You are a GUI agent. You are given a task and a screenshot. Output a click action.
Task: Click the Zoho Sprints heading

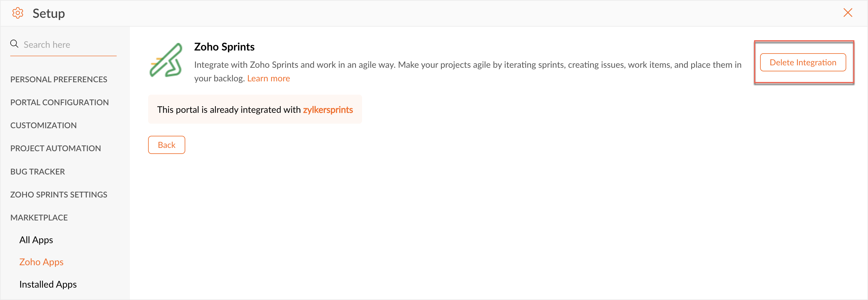[224, 47]
